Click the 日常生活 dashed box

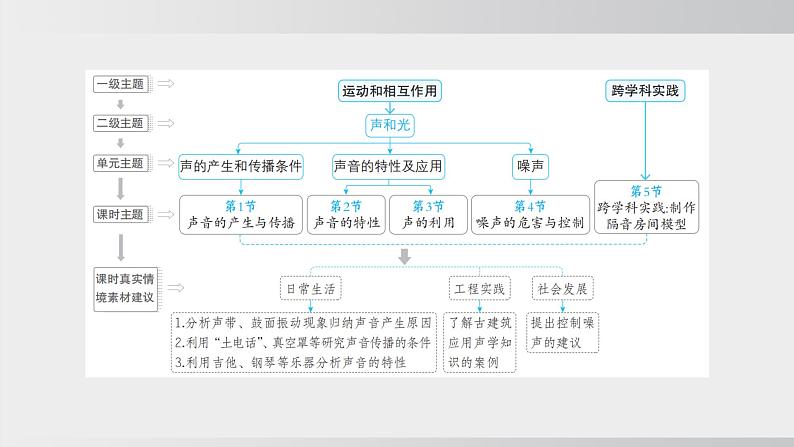click(311, 289)
